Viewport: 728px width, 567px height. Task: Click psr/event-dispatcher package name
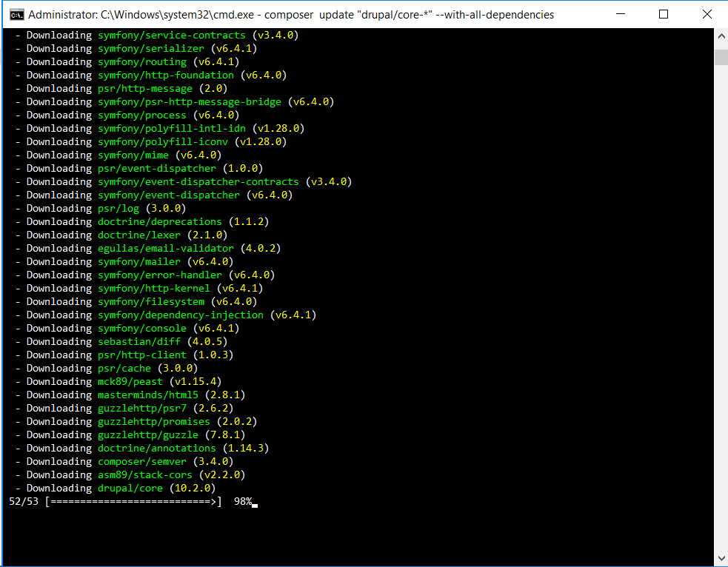157,169
